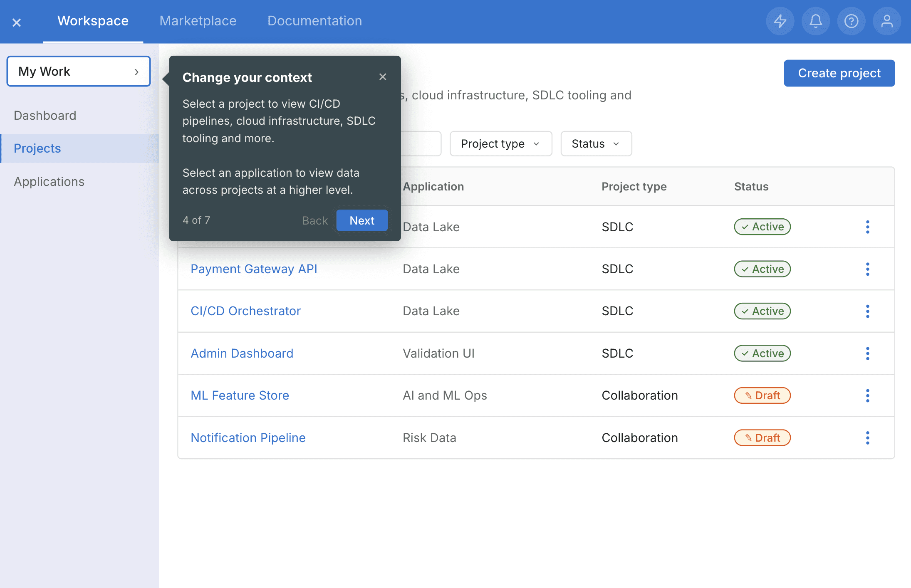
Task: Open the user profile icon
Action: point(887,21)
